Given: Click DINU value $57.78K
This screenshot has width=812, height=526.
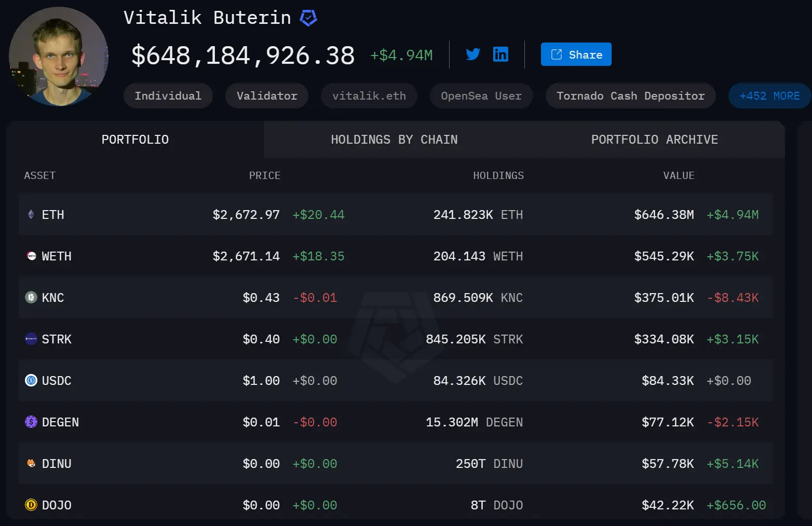Looking at the screenshot, I should pyautogui.click(x=668, y=464).
